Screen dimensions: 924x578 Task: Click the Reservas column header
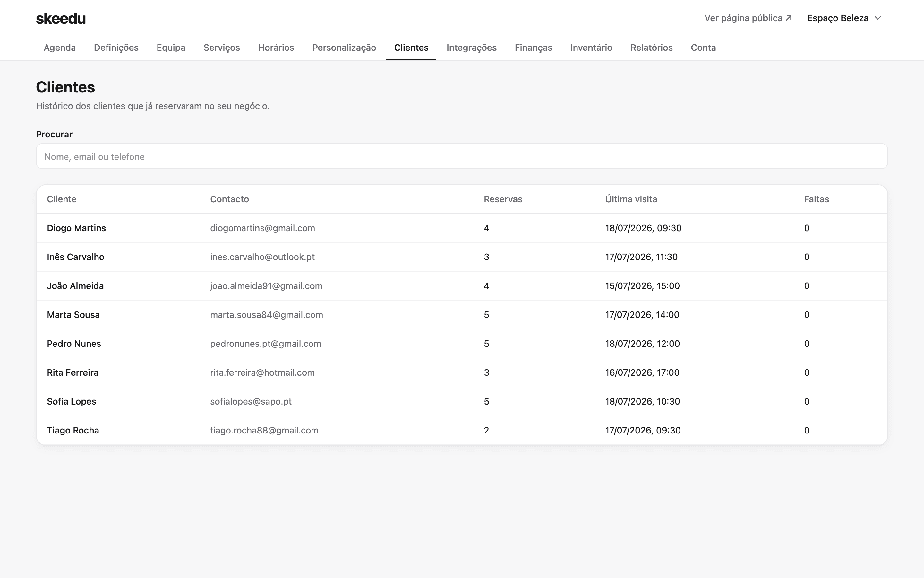pos(503,199)
